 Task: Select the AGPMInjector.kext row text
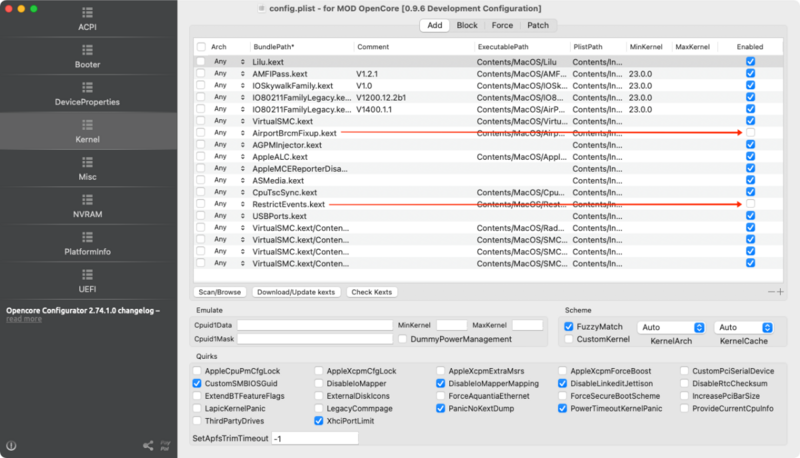[287, 145]
